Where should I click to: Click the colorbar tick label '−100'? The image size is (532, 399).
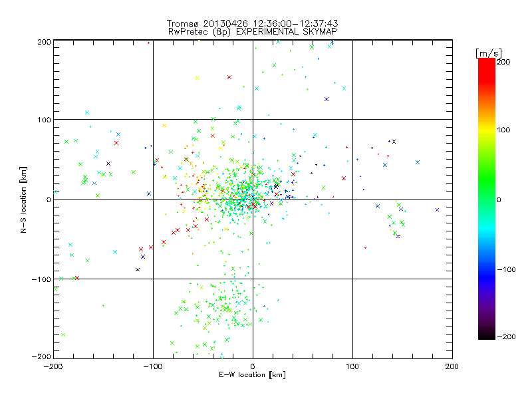(506, 269)
